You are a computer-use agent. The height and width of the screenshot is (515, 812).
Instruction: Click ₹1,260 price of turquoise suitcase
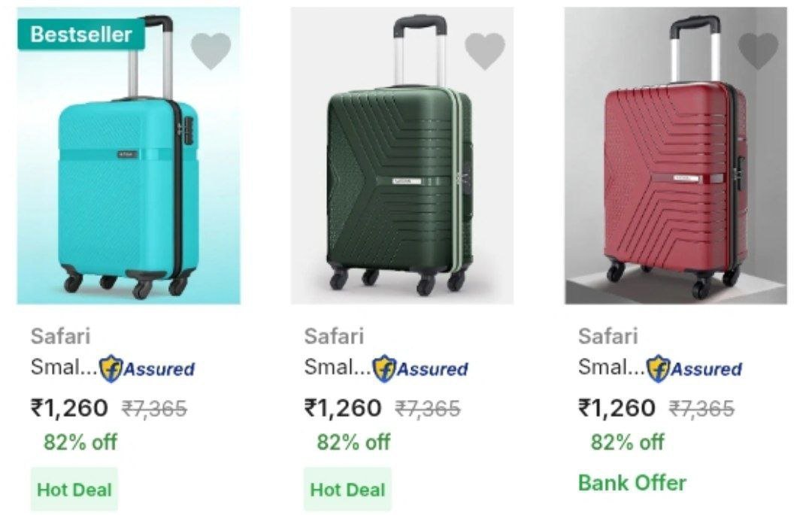(69, 408)
